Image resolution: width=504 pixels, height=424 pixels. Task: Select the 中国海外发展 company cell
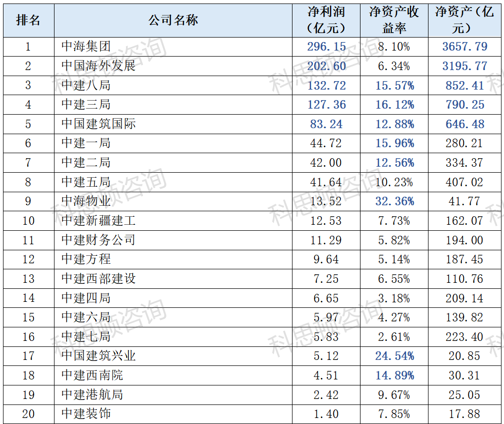[173, 66]
